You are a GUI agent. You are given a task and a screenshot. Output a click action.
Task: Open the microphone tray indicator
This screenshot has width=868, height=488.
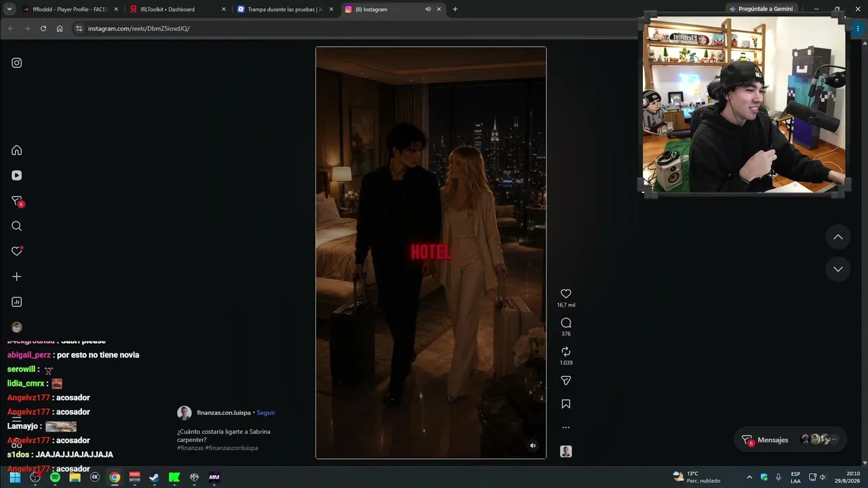point(778,477)
